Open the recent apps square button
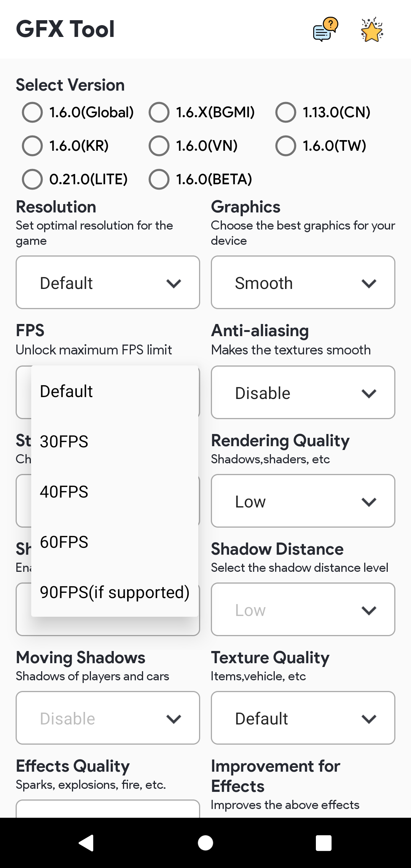 pyautogui.click(x=323, y=843)
